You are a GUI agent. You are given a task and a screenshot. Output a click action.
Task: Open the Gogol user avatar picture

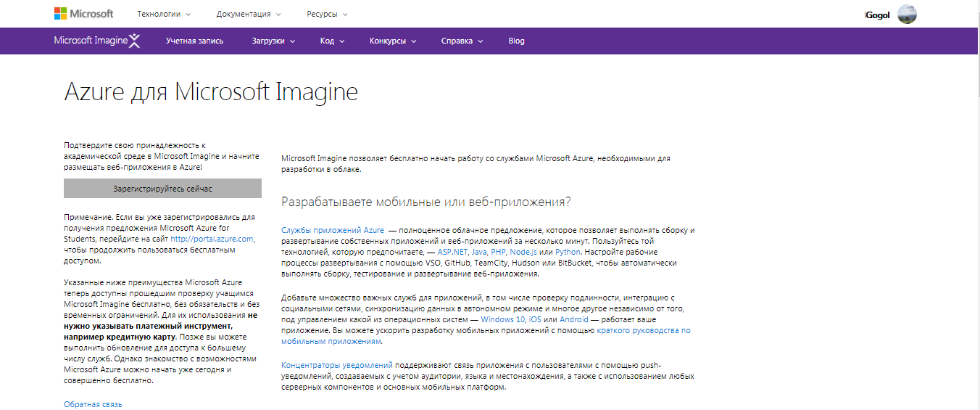coord(907,15)
